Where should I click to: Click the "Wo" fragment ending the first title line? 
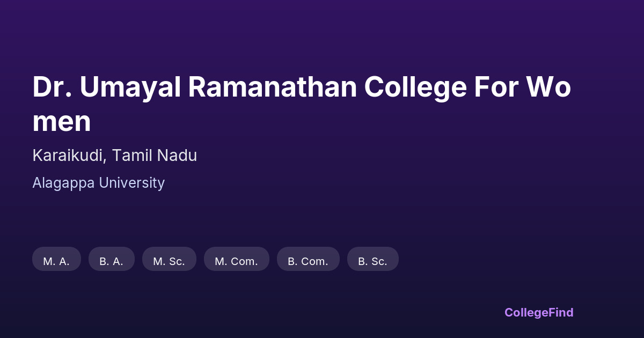pyautogui.click(x=553, y=87)
